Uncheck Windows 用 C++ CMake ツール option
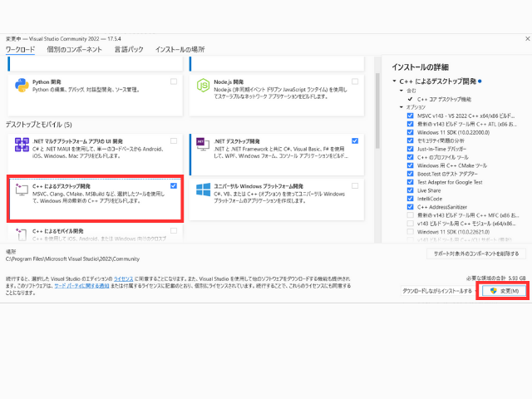The width and height of the screenshot is (532, 399). [410, 165]
